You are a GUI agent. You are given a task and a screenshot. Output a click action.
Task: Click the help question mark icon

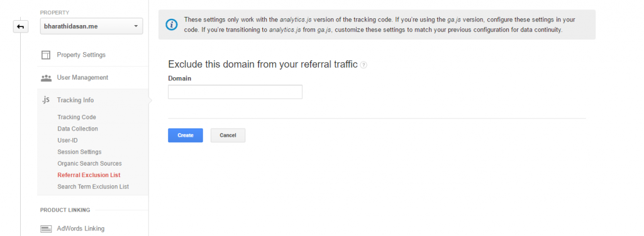tap(364, 65)
